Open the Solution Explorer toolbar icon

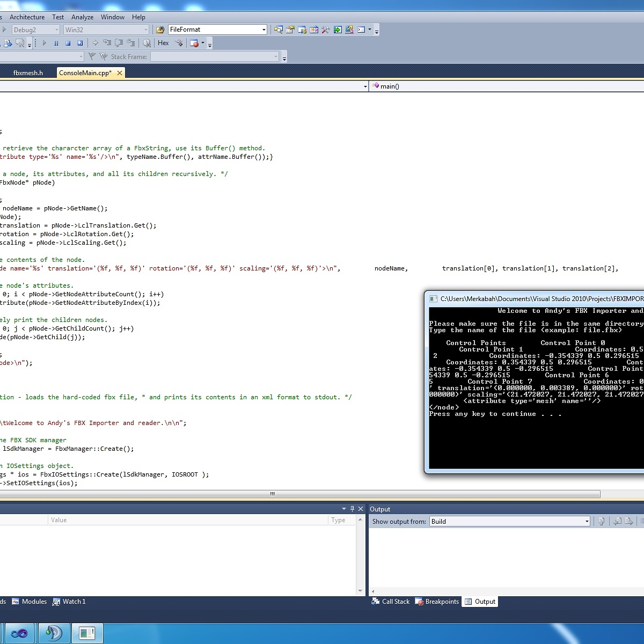pos(279,30)
